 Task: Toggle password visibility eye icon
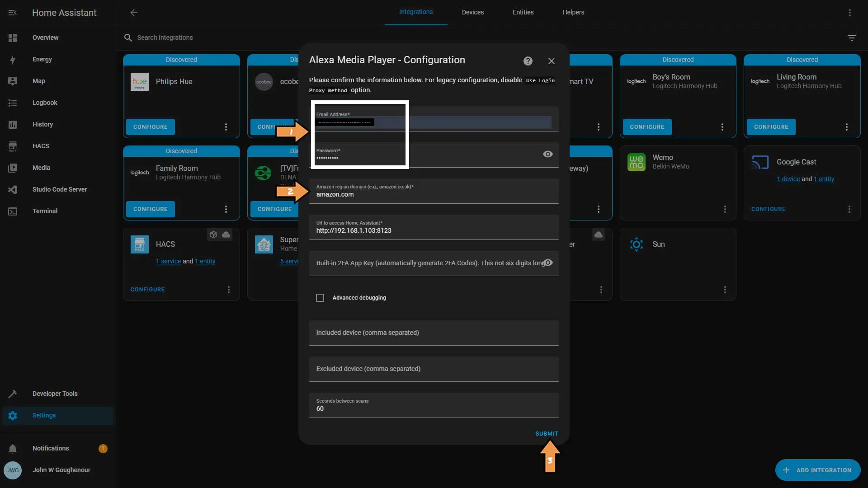(547, 154)
